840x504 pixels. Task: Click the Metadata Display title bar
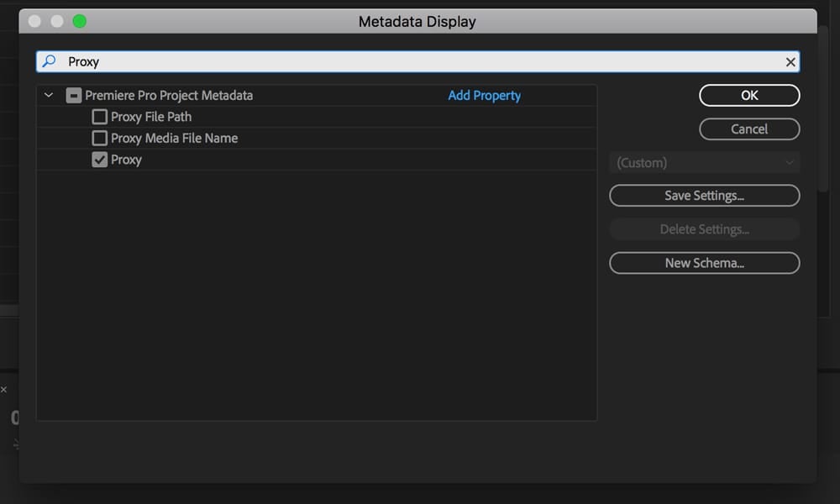pyautogui.click(x=417, y=20)
